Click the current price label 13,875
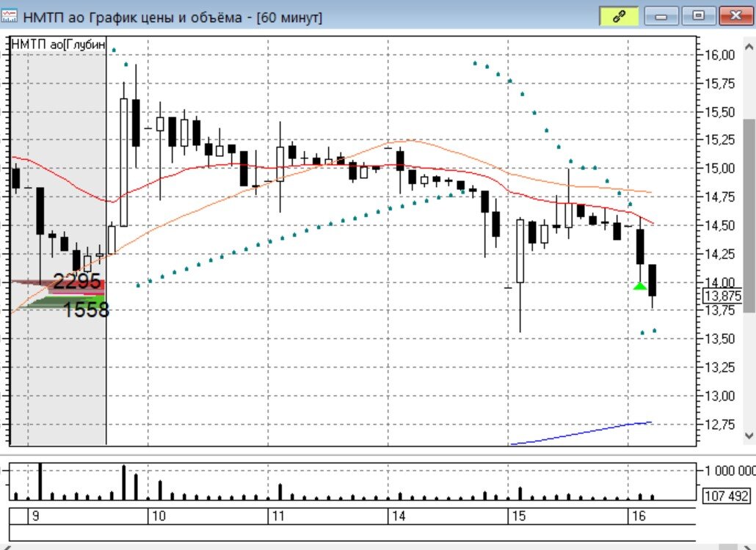This screenshot has height=550, width=756. pyautogui.click(x=723, y=296)
